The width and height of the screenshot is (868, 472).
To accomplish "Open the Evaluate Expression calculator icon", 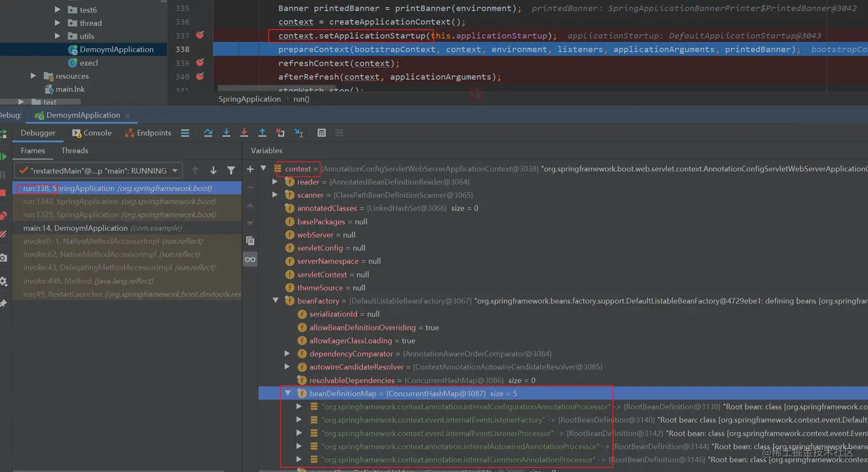I will pyautogui.click(x=321, y=133).
